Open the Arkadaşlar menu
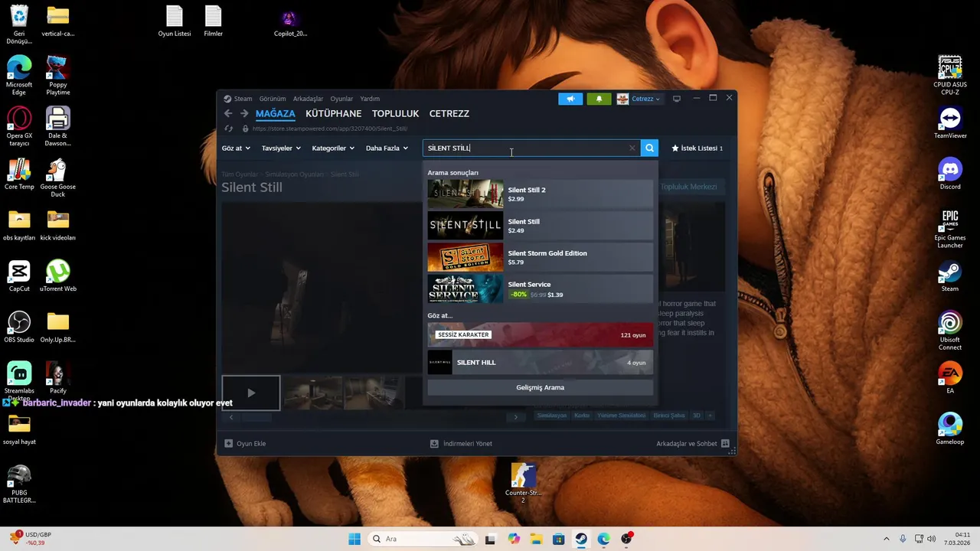 pos(308,99)
